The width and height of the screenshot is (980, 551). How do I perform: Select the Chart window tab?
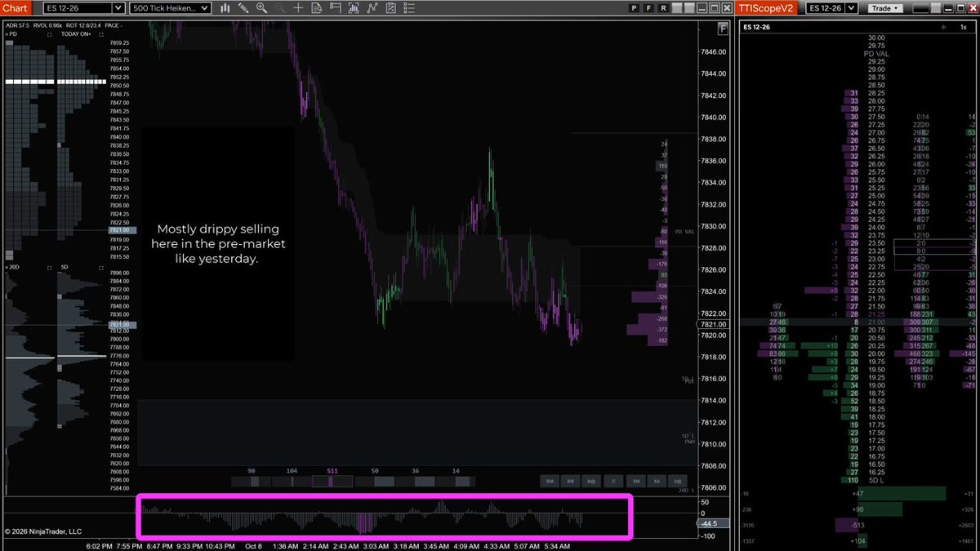pos(16,8)
